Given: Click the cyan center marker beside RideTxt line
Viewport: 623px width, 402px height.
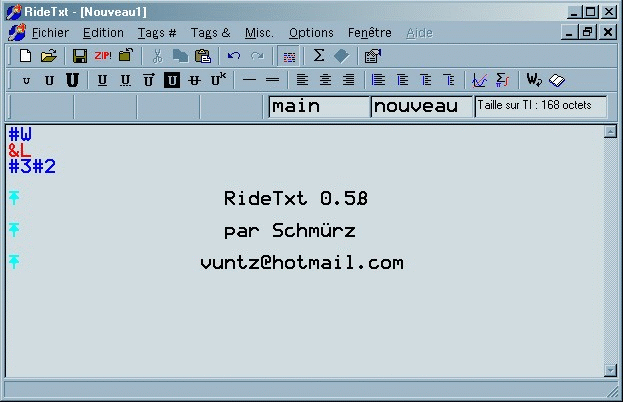Looking at the screenshot, I should tap(14, 197).
